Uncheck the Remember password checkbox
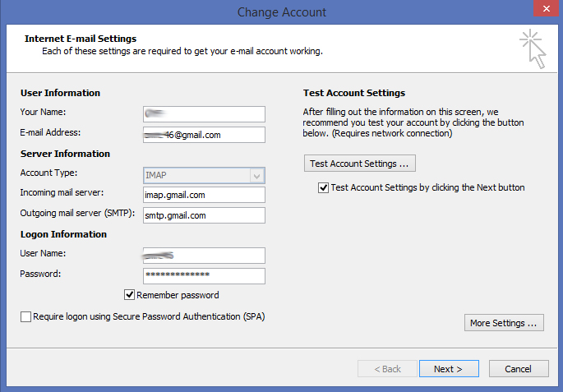The height and width of the screenshot is (392, 563). [130, 295]
